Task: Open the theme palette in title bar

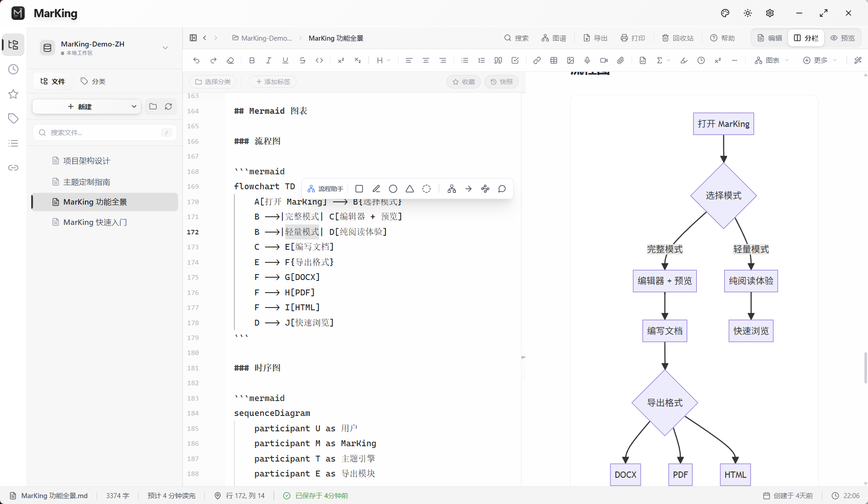Action: point(725,13)
